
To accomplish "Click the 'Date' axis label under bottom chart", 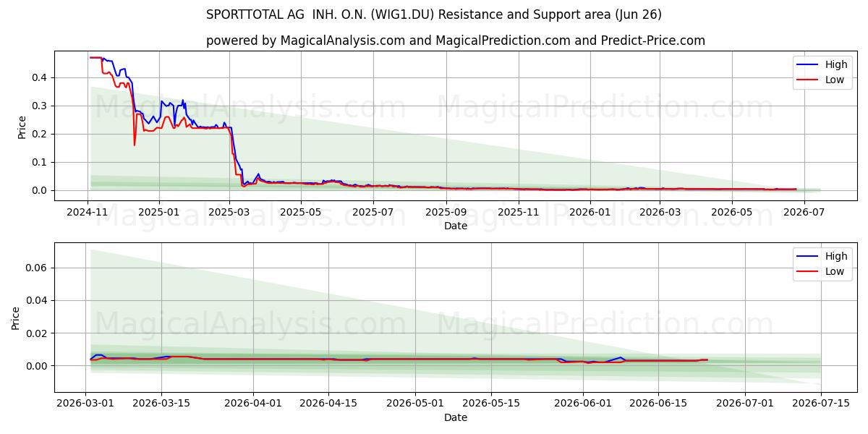I will [x=456, y=417].
